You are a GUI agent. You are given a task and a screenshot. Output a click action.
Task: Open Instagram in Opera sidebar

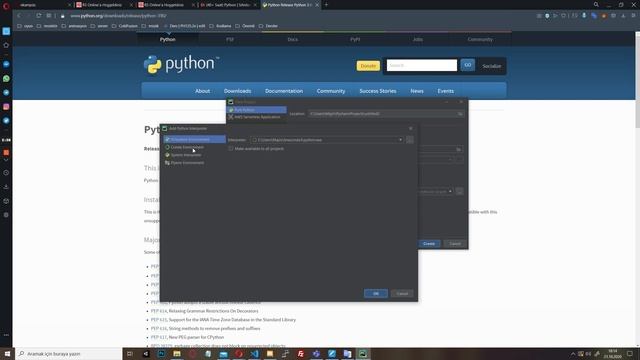tap(6, 107)
